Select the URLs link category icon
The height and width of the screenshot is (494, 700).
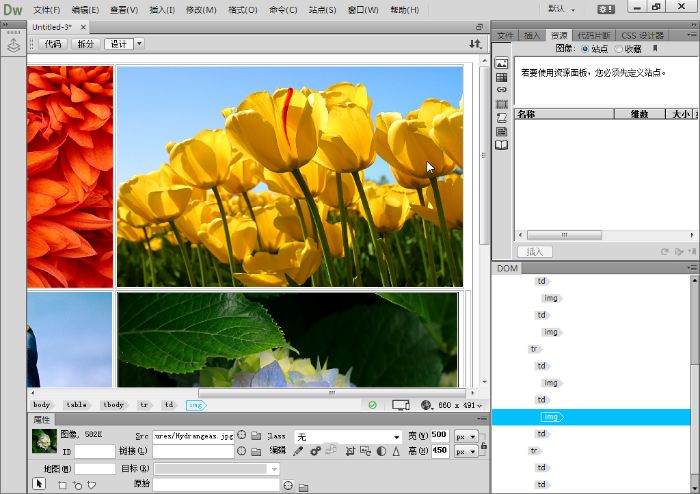click(x=502, y=90)
